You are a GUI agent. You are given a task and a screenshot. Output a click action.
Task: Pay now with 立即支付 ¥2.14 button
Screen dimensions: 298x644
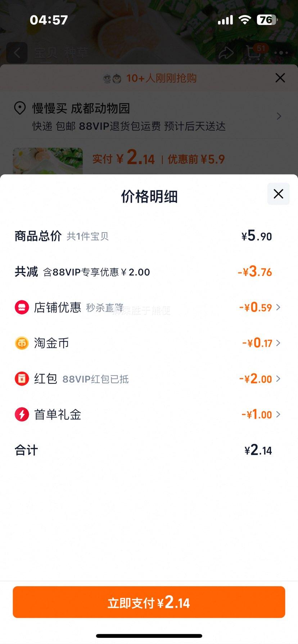tap(149, 602)
